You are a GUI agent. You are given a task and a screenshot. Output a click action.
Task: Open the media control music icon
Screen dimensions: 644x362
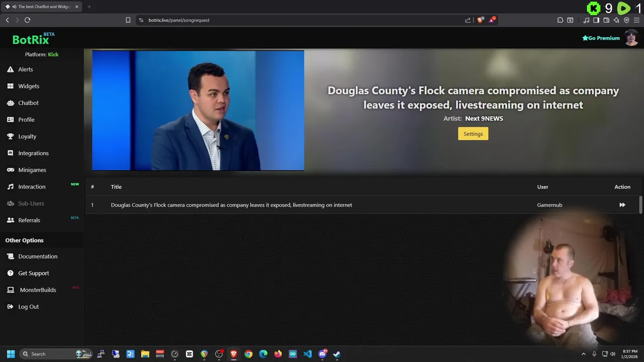point(586,20)
